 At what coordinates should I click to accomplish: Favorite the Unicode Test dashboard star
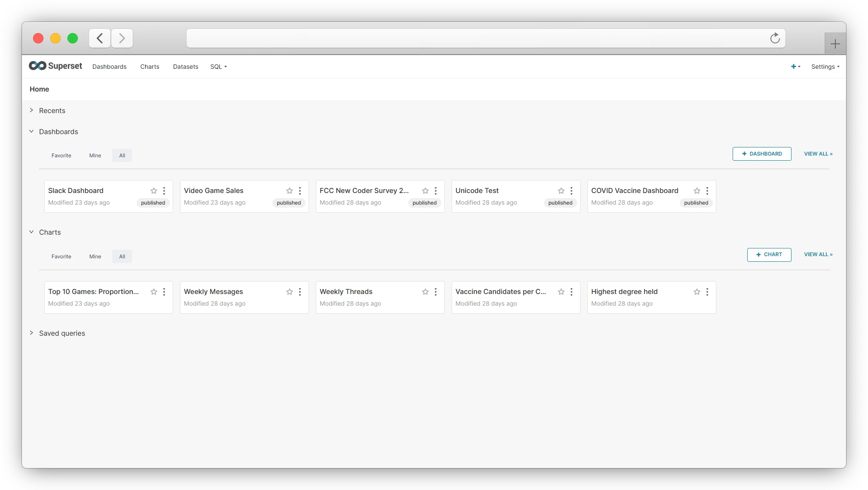coord(561,191)
